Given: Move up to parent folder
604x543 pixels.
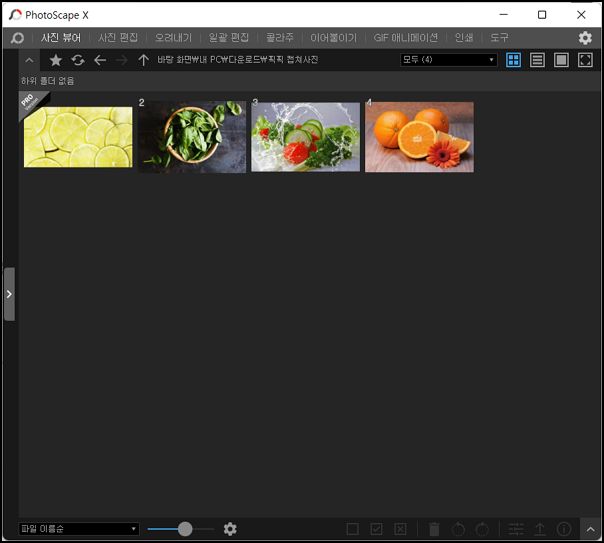Looking at the screenshot, I should click(143, 60).
